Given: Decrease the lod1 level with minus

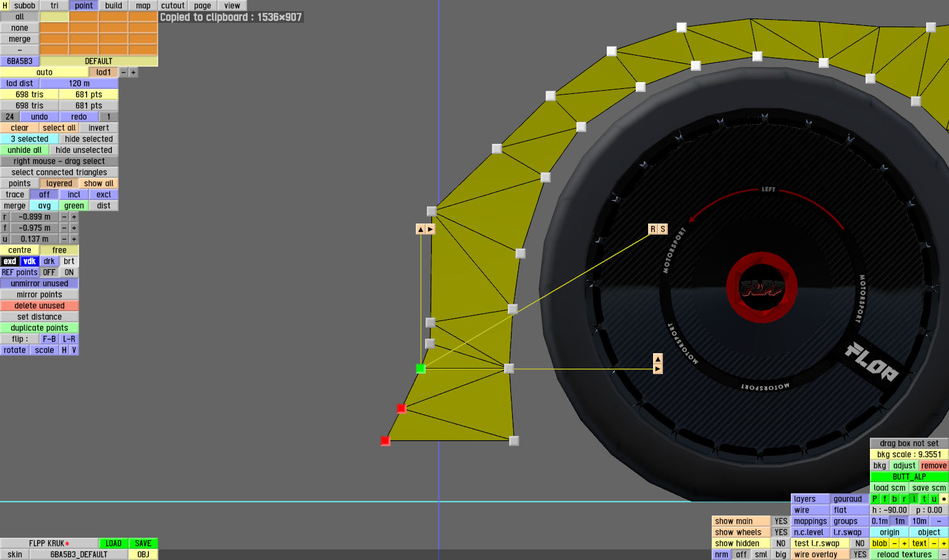Looking at the screenshot, I should tap(124, 72).
